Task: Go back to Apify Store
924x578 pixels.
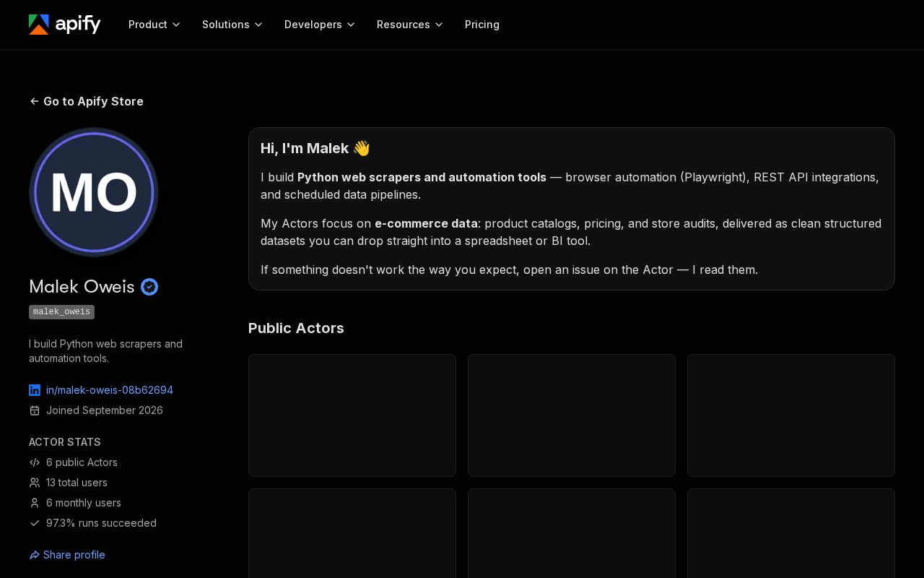Action: coord(87,101)
